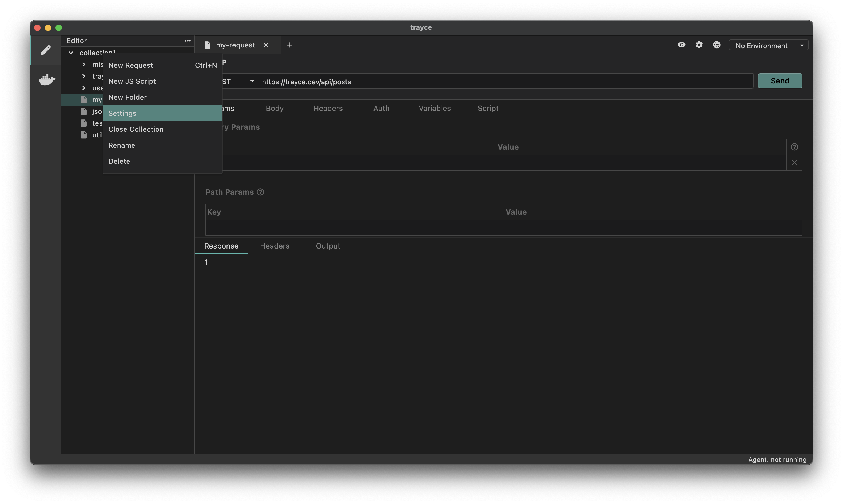Open the Editor panel three-dots menu
The image size is (843, 504).
pyautogui.click(x=188, y=41)
